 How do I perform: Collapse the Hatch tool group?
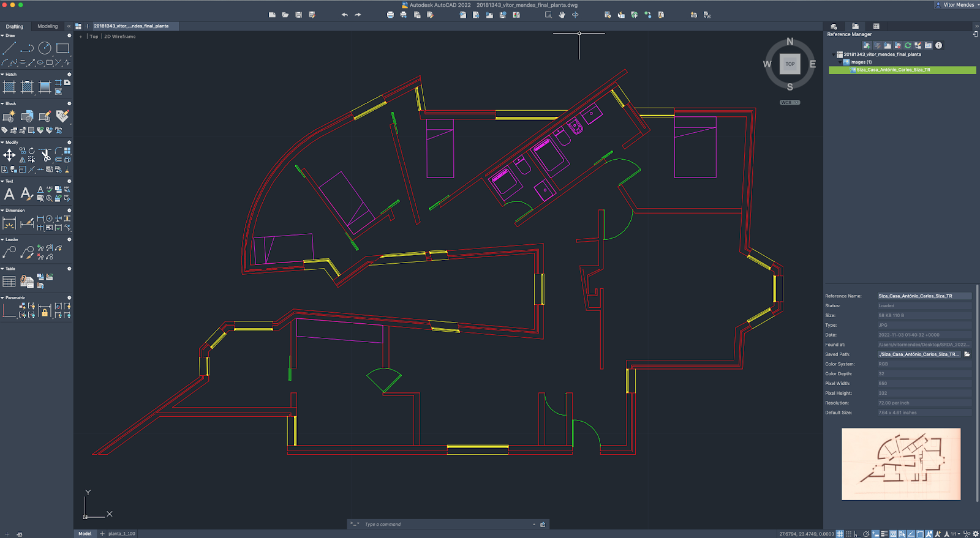[2, 74]
